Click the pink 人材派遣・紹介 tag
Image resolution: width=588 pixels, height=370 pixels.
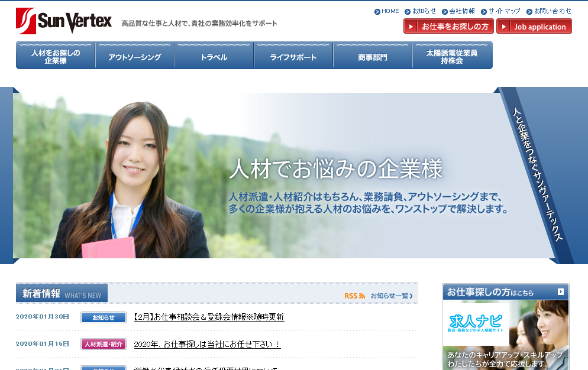point(104,344)
